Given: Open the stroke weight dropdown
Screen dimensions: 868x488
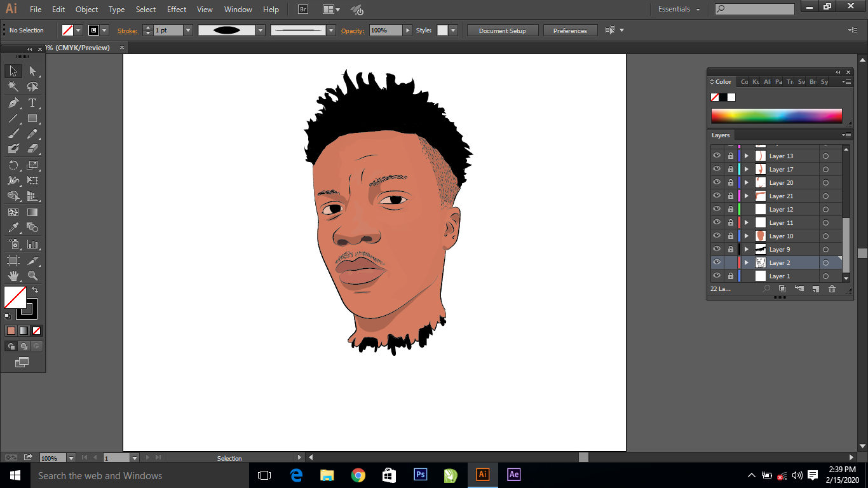Looking at the screenshot, I should point(188,30).
